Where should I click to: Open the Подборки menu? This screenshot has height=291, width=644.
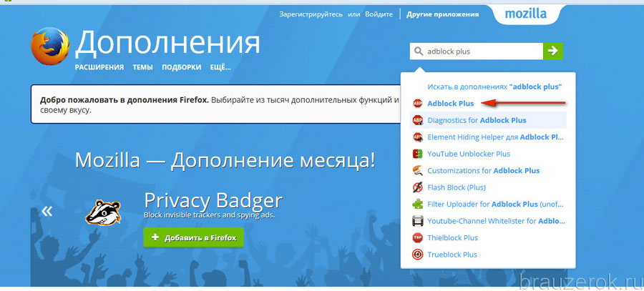(181, 67)
